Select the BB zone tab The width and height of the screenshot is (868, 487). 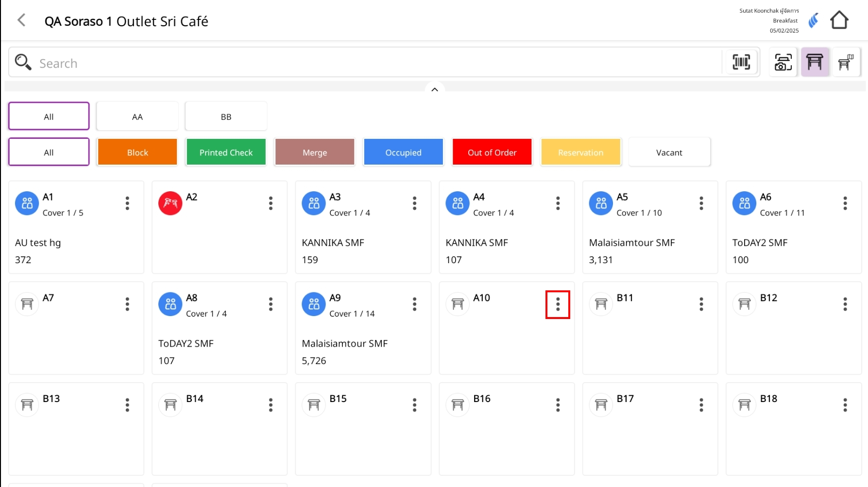pyautogui.click(x=226, y=117)
